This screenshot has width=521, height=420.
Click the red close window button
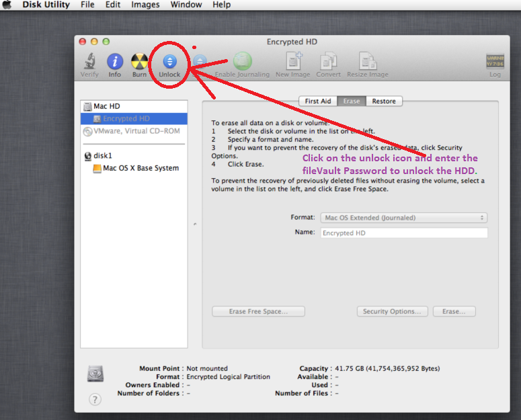pos(83,42)
